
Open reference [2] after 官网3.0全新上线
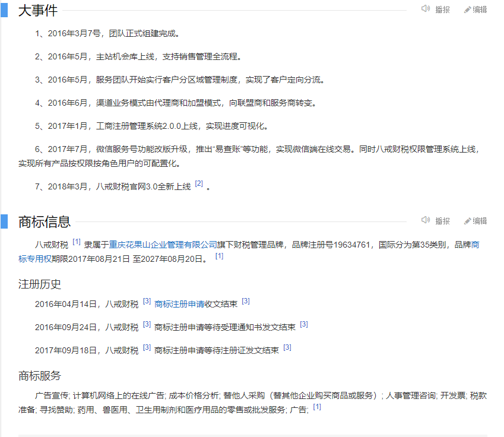(x=199, y=183)
